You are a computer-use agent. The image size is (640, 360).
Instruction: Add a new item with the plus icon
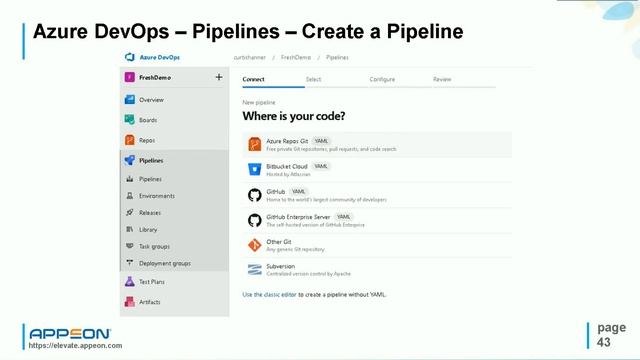coord(219,77)
